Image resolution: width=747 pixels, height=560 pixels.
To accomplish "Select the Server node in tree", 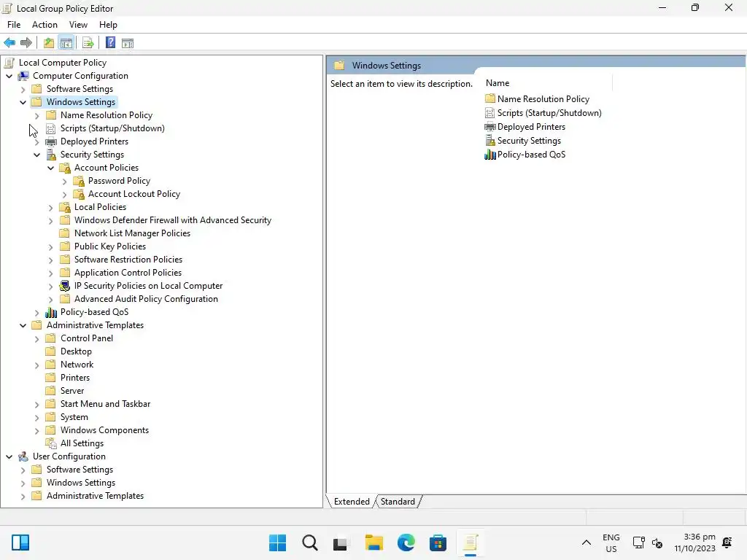I will pos(72,391).
